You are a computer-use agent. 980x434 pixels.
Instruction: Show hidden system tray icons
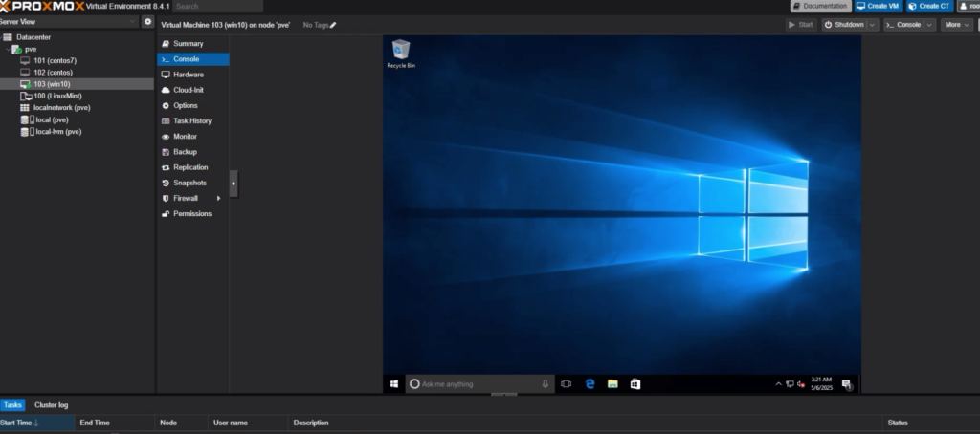pos(778,384)
